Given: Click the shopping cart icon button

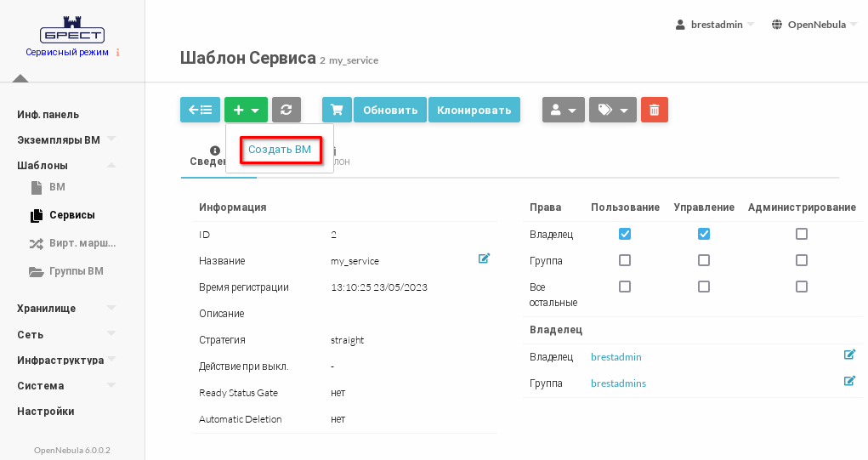Looking at the screenshot, I should click(x=337, y=110).
